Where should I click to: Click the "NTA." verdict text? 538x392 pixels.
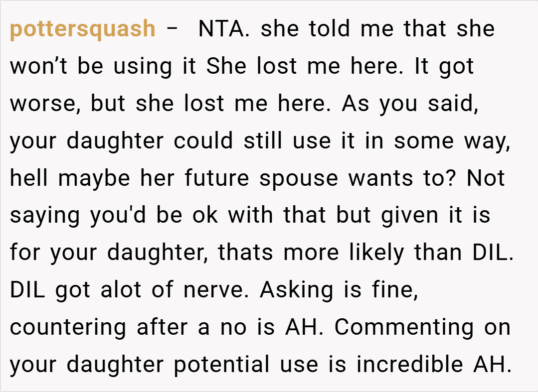227,29
